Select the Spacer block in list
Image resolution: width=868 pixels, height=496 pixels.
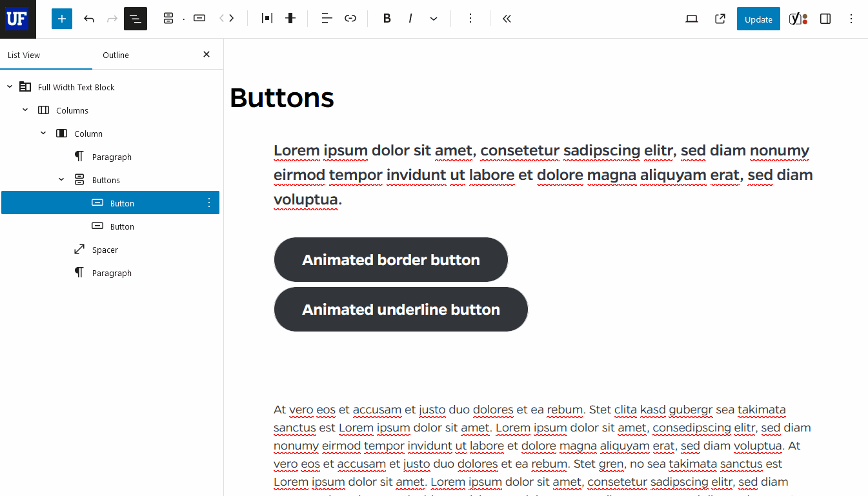105,250
